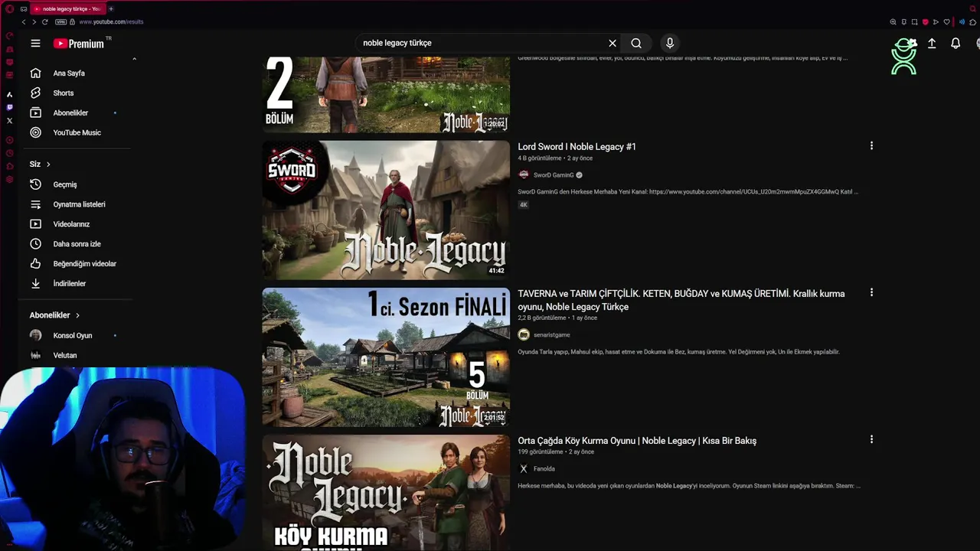The width and height of the screenshot is (980, 551).
Task: Click the thumbs-up liked videos icon
Action: [35, 264]
